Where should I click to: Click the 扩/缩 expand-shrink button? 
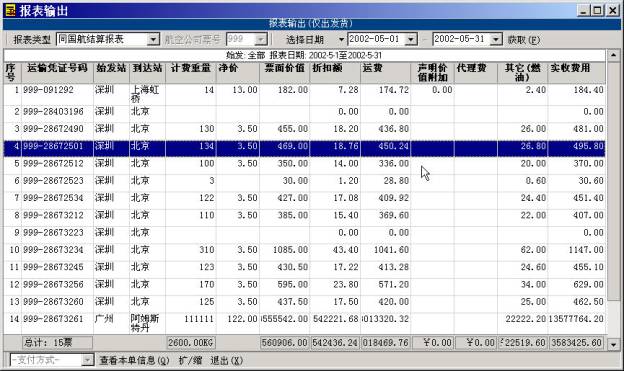[191, 361]
